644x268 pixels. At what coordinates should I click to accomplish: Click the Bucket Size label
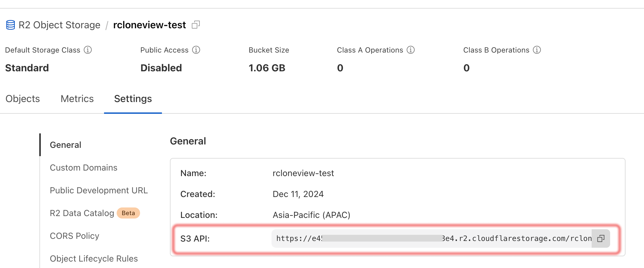tap(269, 50)
